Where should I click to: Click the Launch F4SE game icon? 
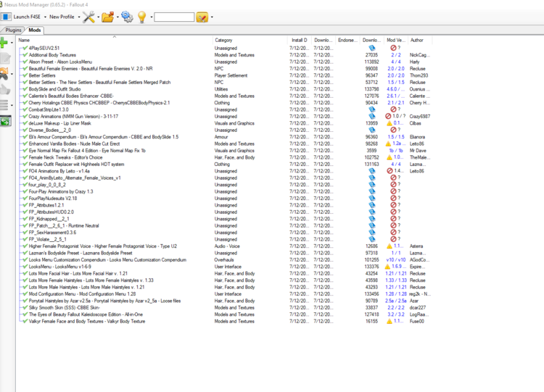7,17
